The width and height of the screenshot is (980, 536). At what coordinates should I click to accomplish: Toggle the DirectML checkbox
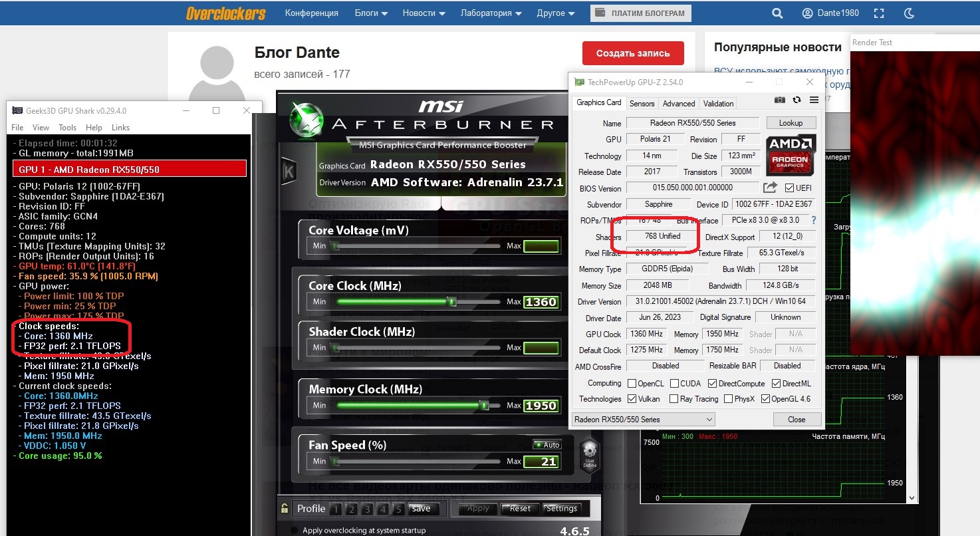click(777, 383)
